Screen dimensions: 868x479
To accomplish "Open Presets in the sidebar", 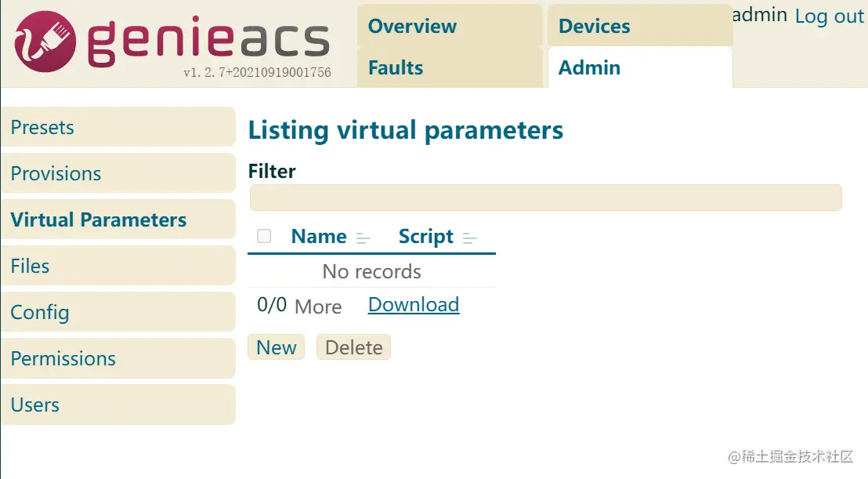I will click(x=118, y=127).
